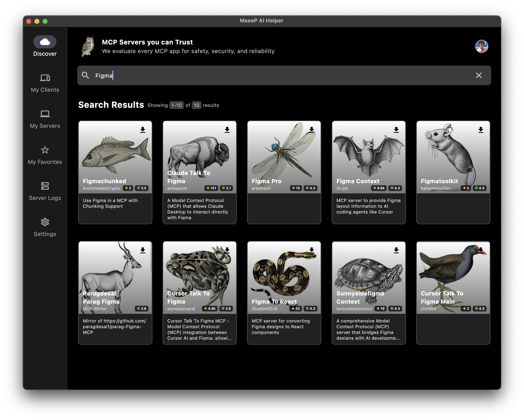Click the magnifying glass search icon
Viewport: 524px width, 420px height.
point(85,75)
